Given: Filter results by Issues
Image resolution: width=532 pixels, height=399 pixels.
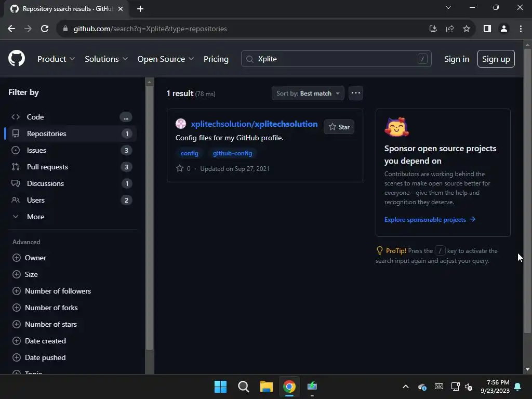Looking at the screenshot, I should tap(71, 150).
